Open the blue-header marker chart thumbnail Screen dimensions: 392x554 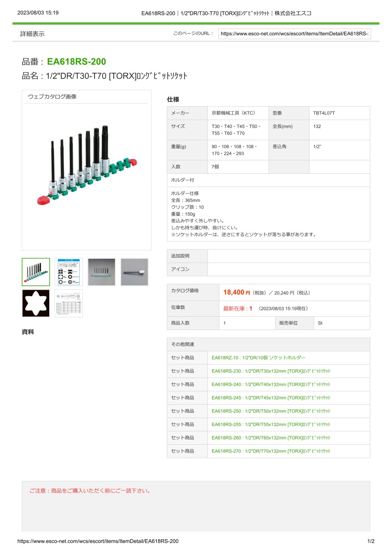(68, 272)
